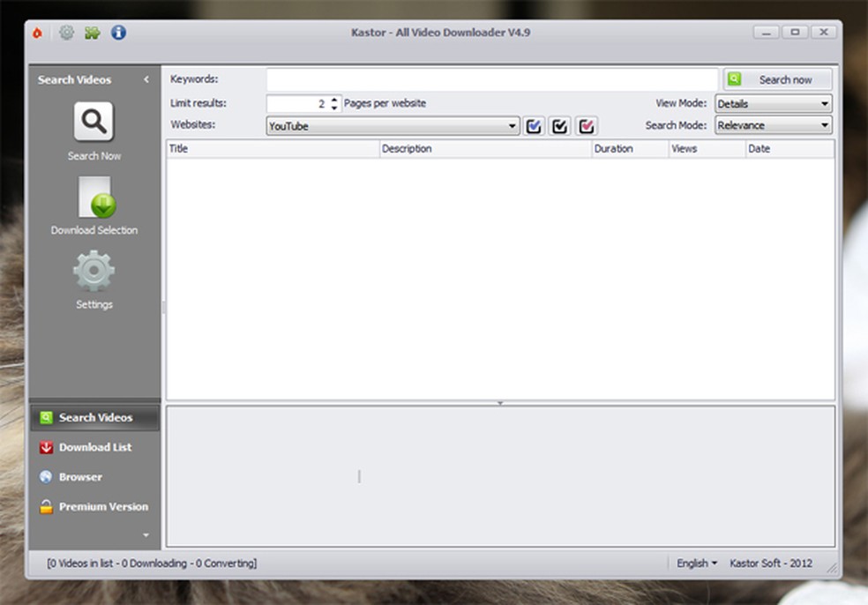The width and height of the screenshot is (868, 605).
Task: Click the large magnifier Search Now icon
Action: pyautogui.click(x=94, y=121)
